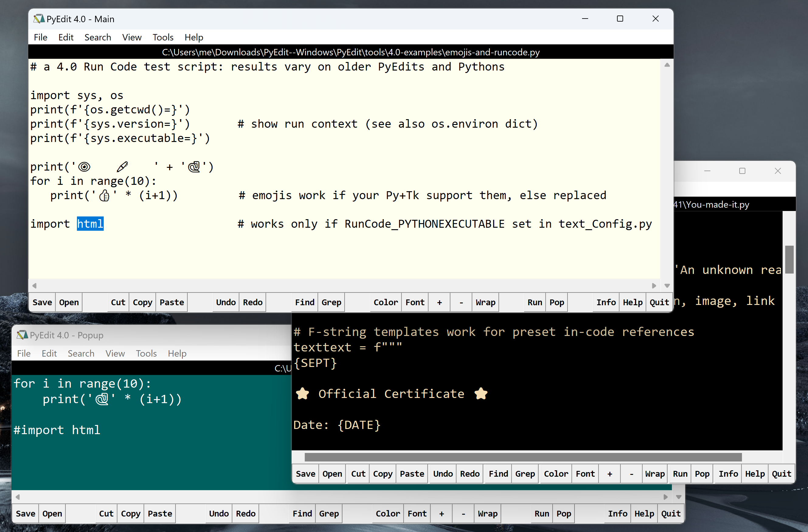This screenshot has width=808, height=532.
Task: Toggle Wrap in You-made-it.py window toolbar
Action: pyautogui.click(x=655, y=474)
